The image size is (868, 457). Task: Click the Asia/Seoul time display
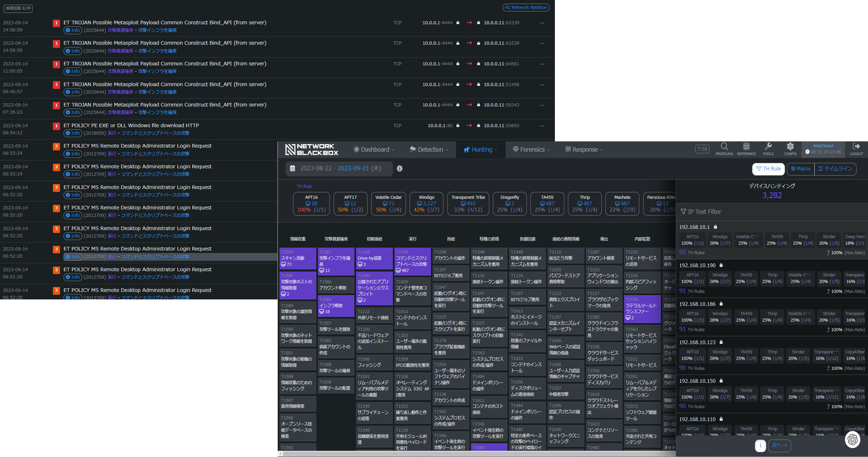[823, 149]
